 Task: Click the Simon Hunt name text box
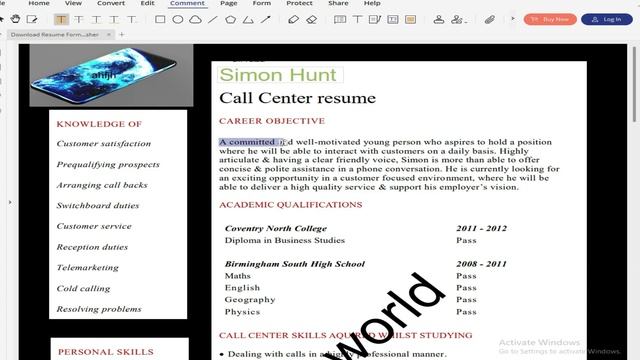tap(280, 75)
